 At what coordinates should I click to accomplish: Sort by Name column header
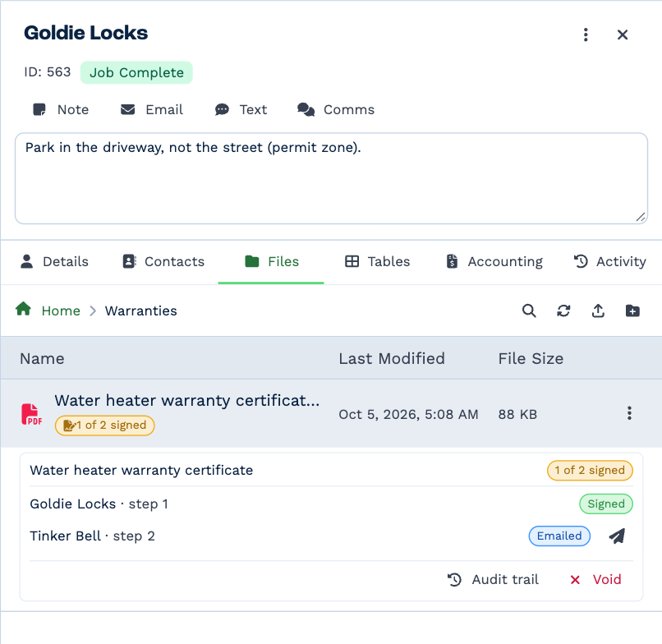[x=42, y=358]
